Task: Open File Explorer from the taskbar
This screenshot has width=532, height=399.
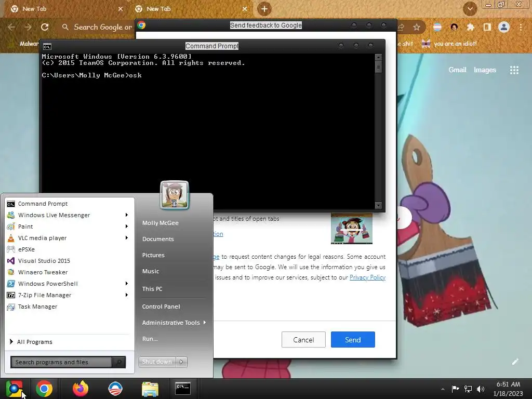Action: point(150,389)
